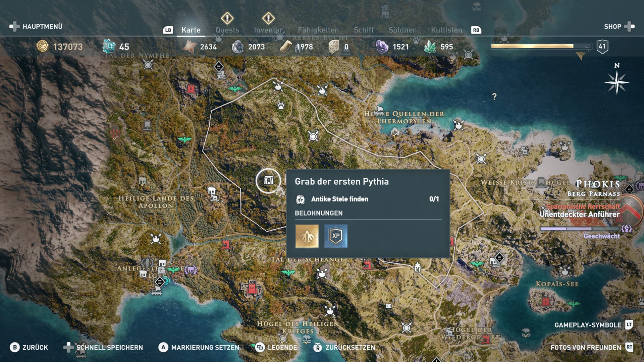This screenshot has height=362, width=644.
Task: Open the Söldner tab
Action: [402, 30]
